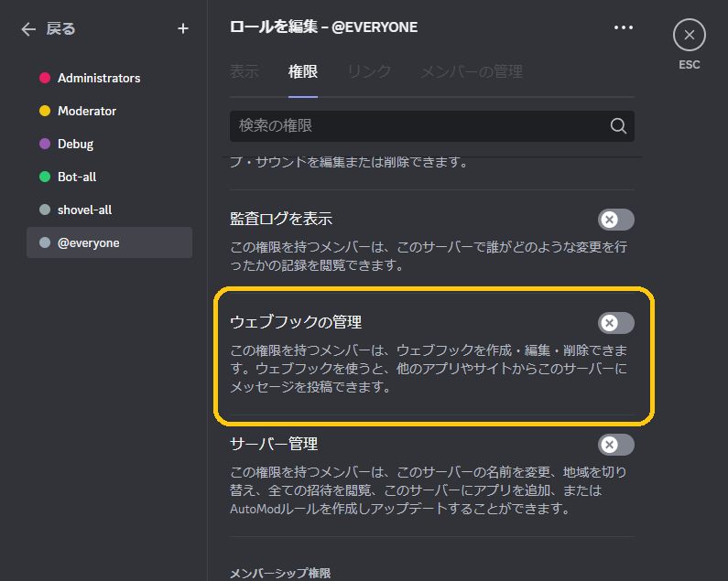Click the grey @everyone color dot

[x=45, y=242]
